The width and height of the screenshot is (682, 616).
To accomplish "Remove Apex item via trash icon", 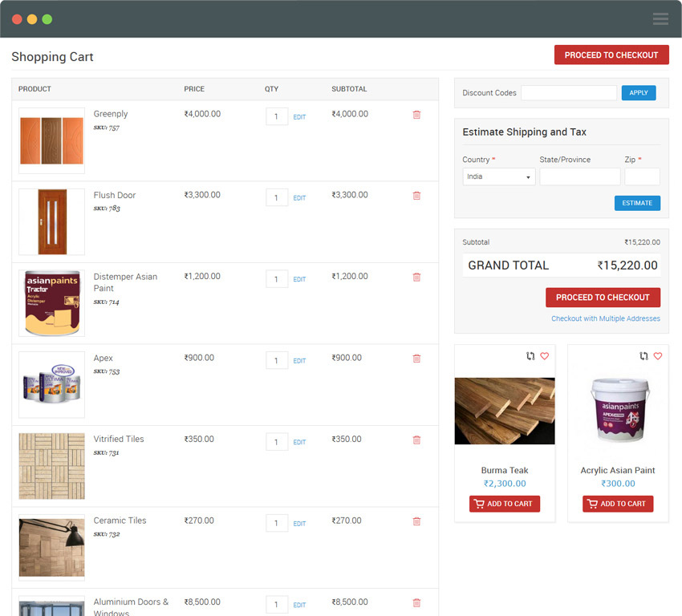I will [416, 359].
